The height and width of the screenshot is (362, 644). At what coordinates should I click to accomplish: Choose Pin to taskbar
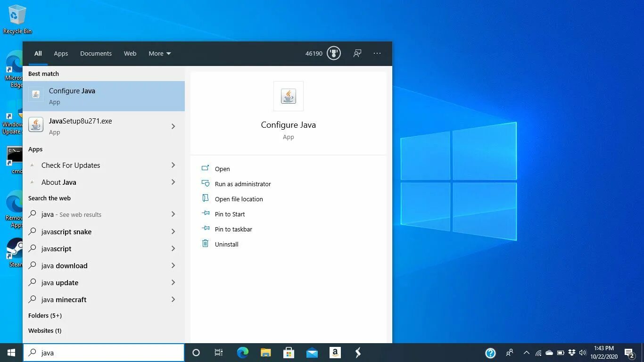click(x=233, y=229)
